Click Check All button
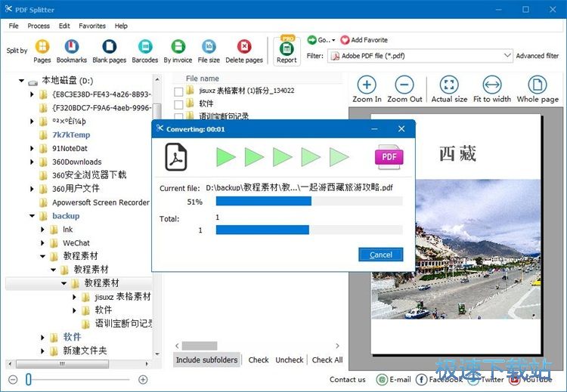The height and width of the screenshot is (392, 567). point(327,360)
